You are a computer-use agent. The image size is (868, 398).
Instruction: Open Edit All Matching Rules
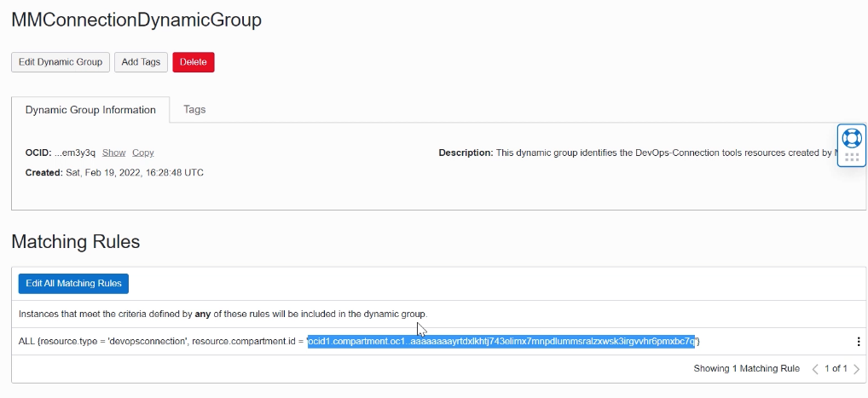click(x=73, y=284)
